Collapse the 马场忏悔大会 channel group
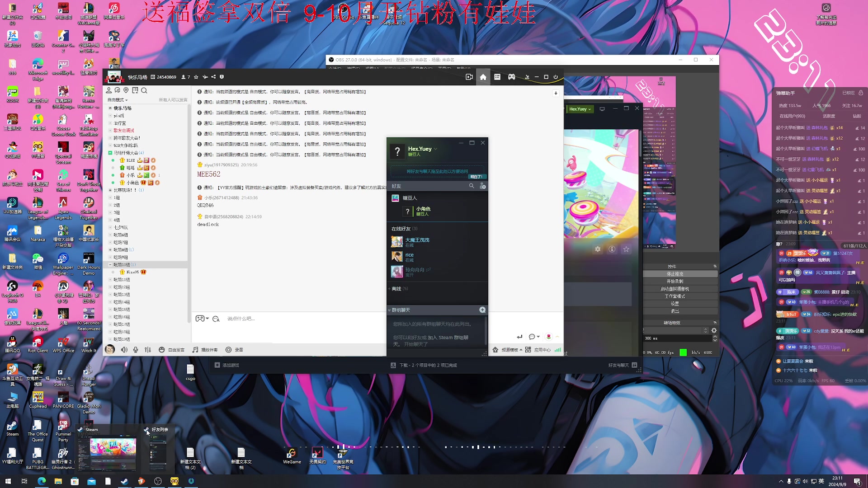The width and height of the screenshot is (868, 488). (x=110, y=153)
